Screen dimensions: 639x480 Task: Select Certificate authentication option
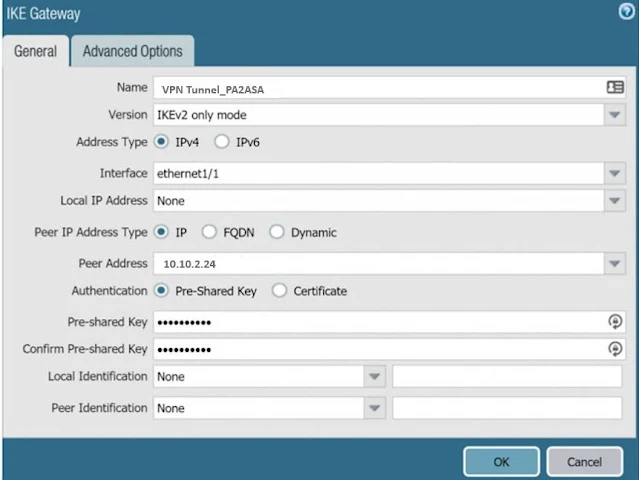coord(279,291)
